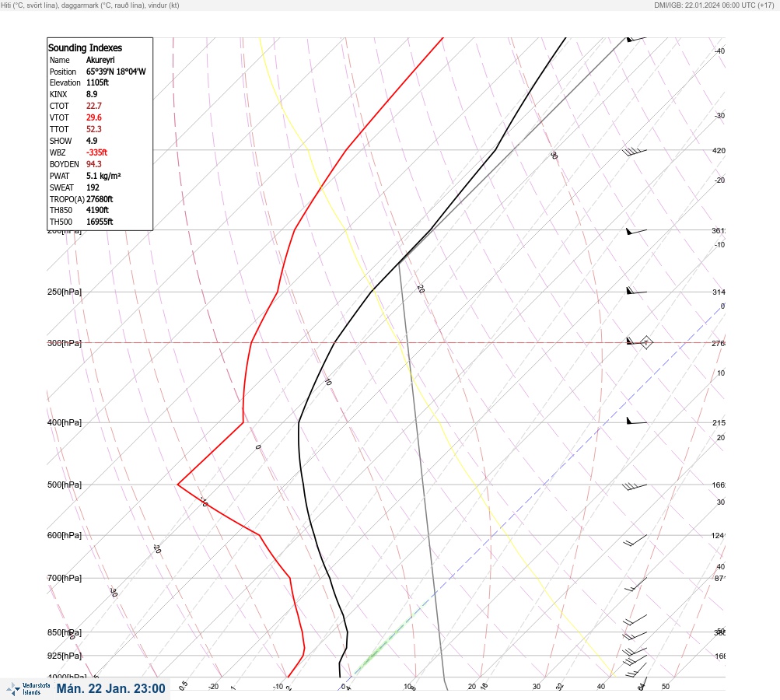Click the station name 'Akureyri'
Viewport: 780px width, 700px height.
point(100,60)
